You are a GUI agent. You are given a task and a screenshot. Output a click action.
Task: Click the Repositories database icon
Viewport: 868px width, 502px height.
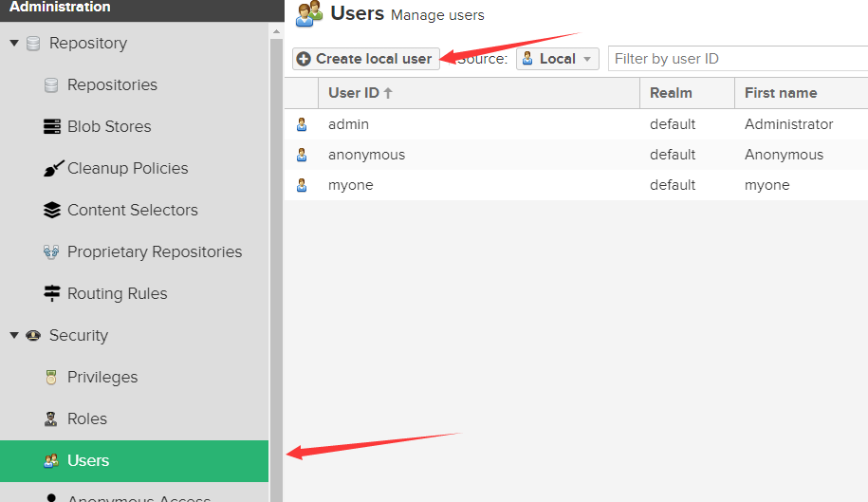(x=51, y=85)
